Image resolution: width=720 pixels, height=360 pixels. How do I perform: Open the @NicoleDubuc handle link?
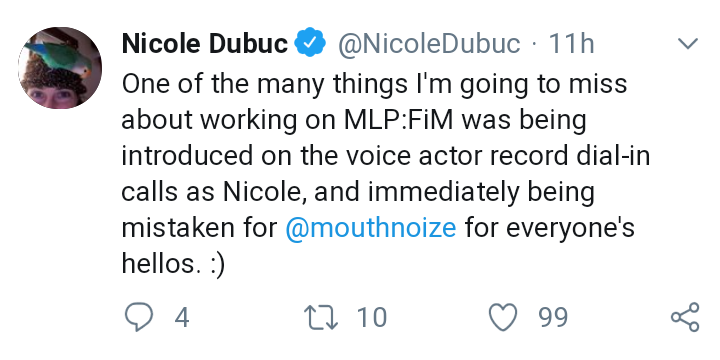tap(430, 44)
